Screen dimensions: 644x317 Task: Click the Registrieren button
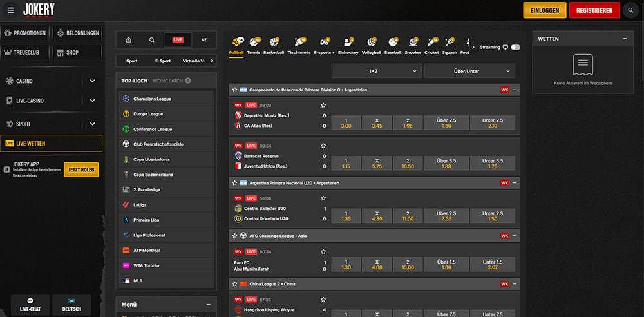(x=594, y=10)
